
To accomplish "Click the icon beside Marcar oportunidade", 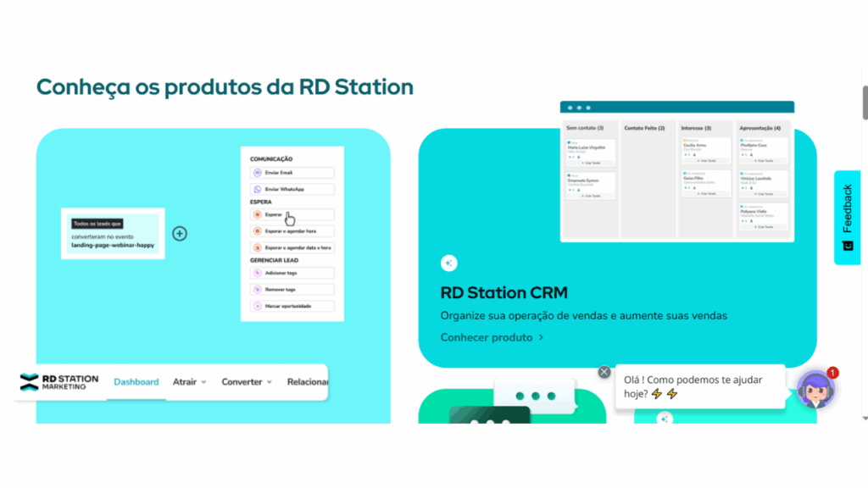I will pyautogui.click(x=258, y=306).
